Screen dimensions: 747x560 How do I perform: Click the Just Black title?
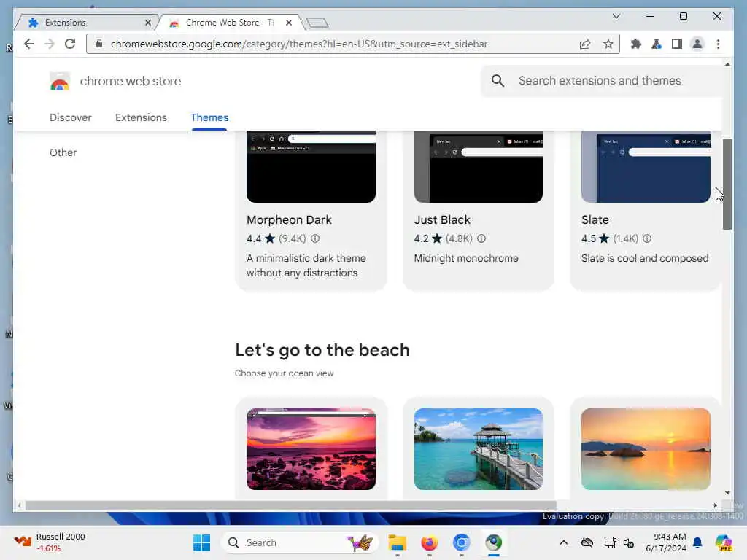point(442,220)
